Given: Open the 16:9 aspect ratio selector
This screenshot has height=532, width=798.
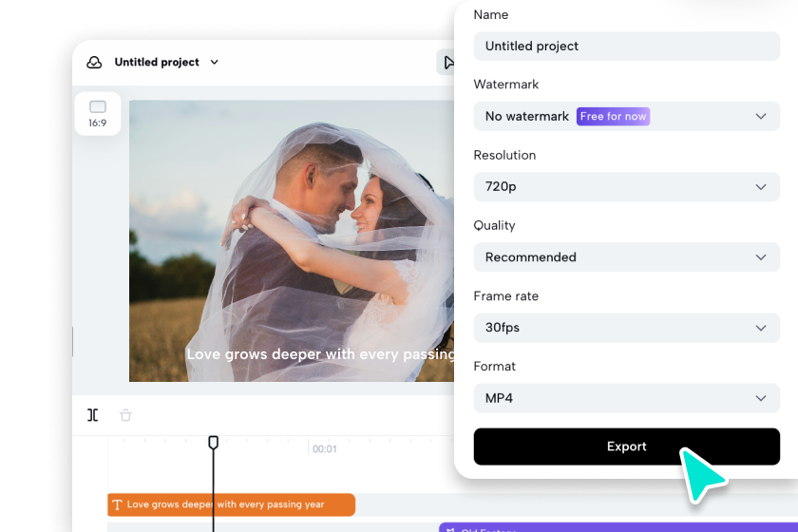Looking at the screenshot, I should [98, 114].
